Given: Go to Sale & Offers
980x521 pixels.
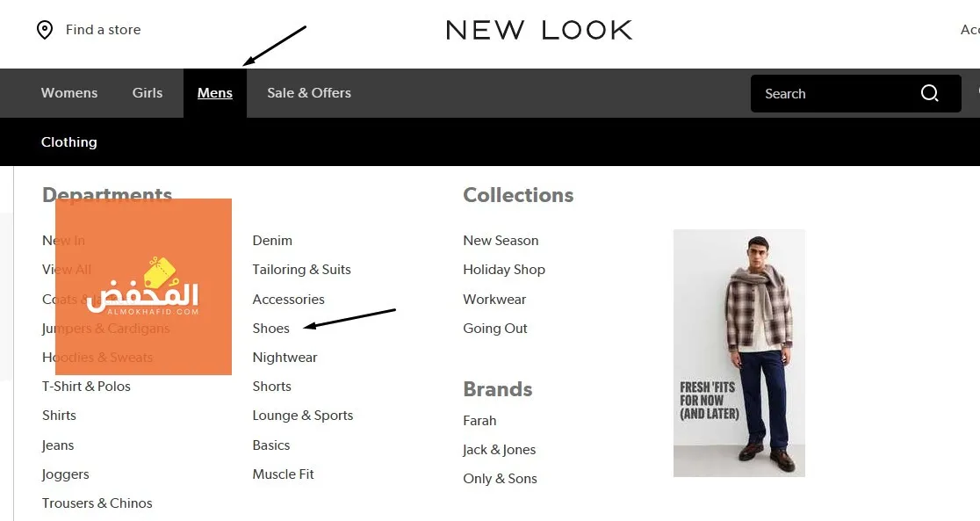Looking at the screenshot, I should [x=309, y=92].
